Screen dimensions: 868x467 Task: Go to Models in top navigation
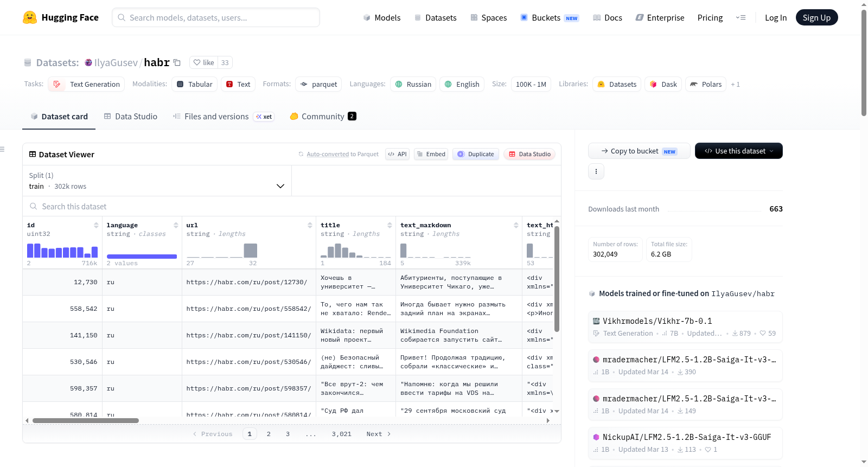[x=382, y=17]
